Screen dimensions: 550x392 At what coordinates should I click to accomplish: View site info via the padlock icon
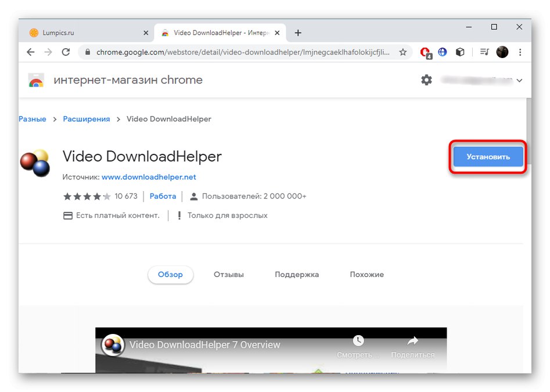pyautogui.click(x=88, y=52)
